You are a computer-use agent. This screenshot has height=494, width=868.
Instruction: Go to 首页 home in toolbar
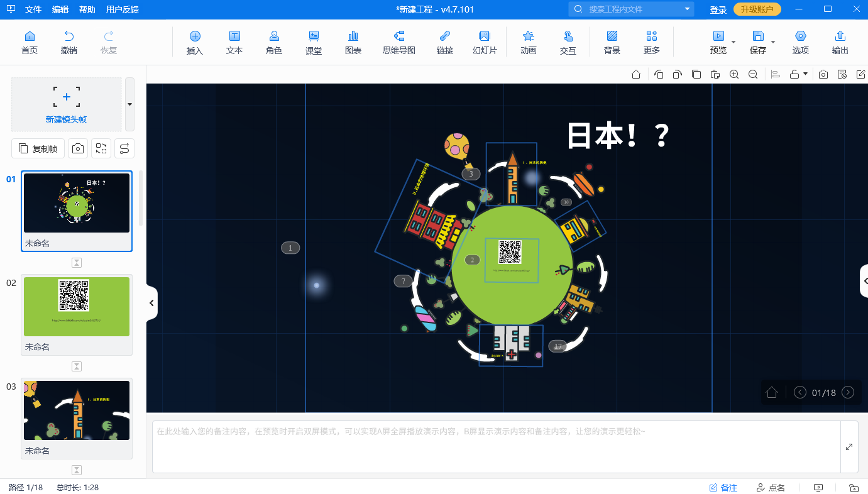click(x=29, y=42)
